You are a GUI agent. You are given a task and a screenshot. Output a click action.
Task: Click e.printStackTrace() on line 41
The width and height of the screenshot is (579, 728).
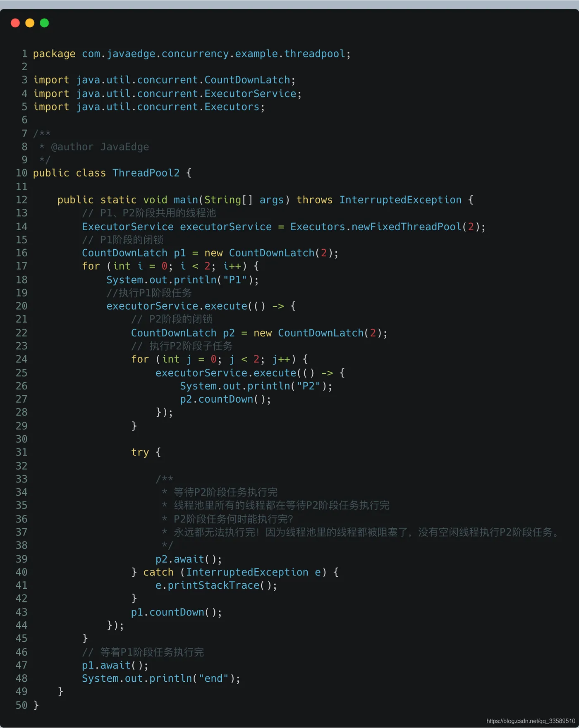click(x=216, y=585)
